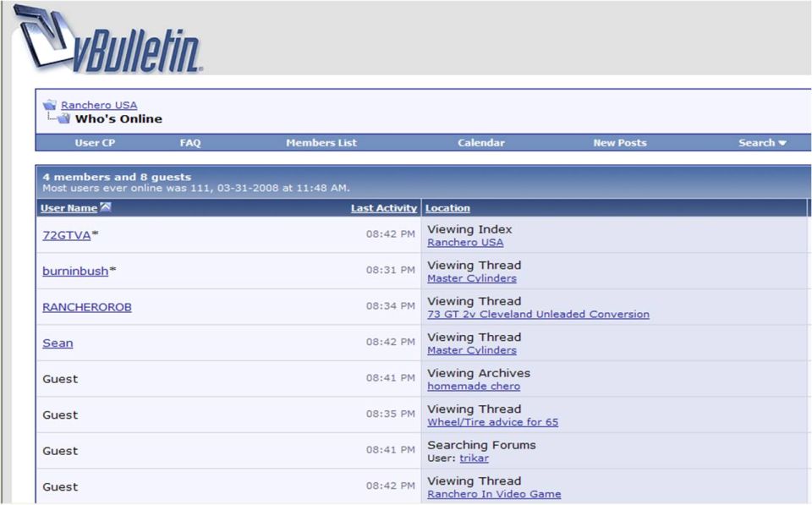
Task: Open the trikar user link
Action: pos(474,458)
